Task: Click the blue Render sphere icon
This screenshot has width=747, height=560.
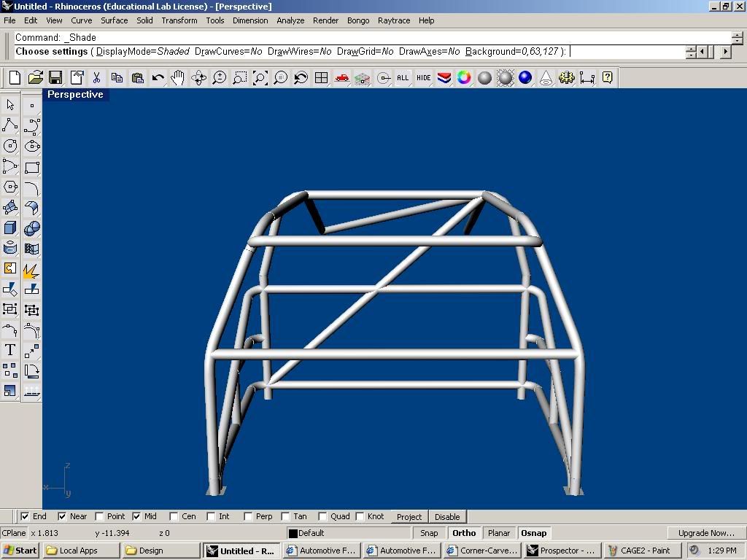Action: point(525,78)
